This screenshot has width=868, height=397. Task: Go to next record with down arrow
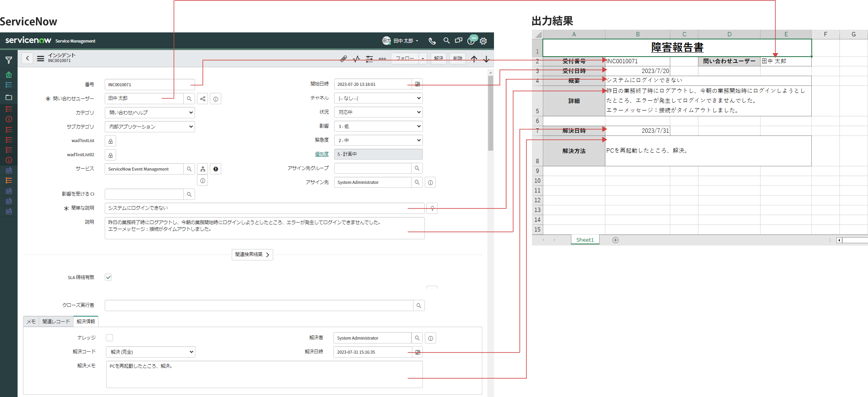click(487, 59)
